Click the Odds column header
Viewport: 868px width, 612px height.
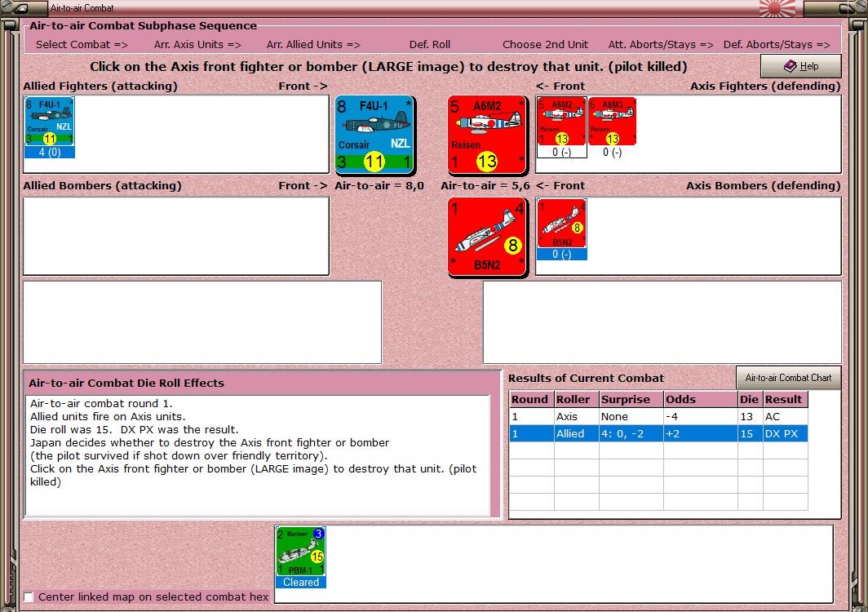click(700, 399)
